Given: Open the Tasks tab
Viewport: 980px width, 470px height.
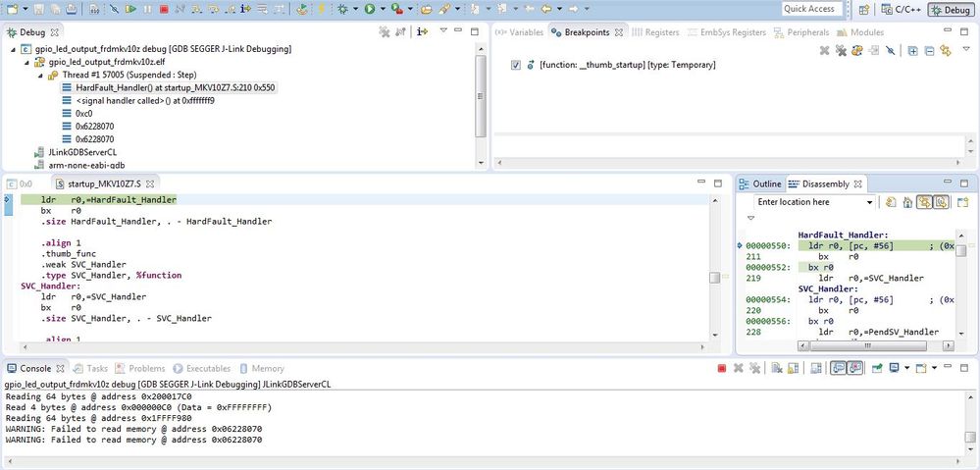Looking at the screenshot, I should pos(90,369).
